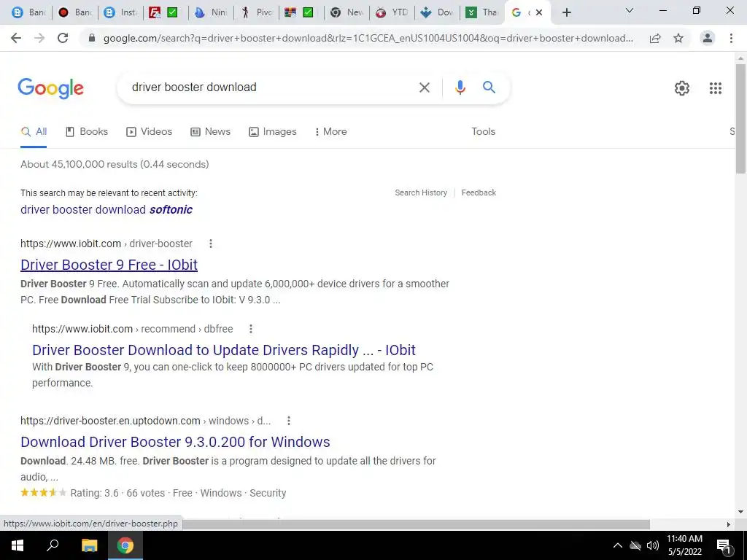Open the Search History link
747x560 pixels.
click(421, 192)
